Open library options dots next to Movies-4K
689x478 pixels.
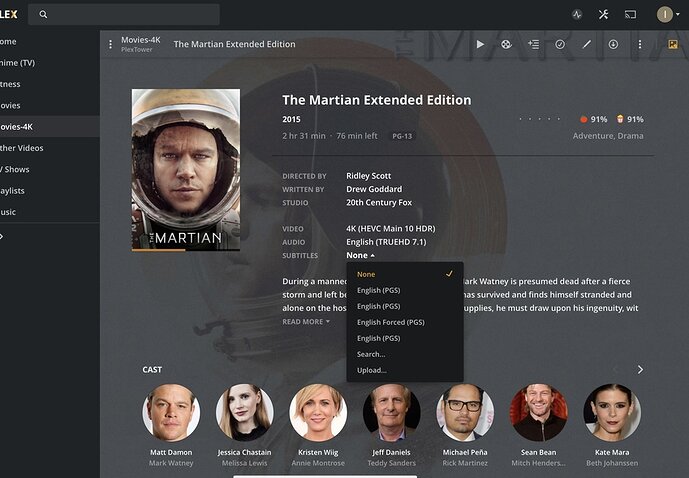click(x=110, y=44)
